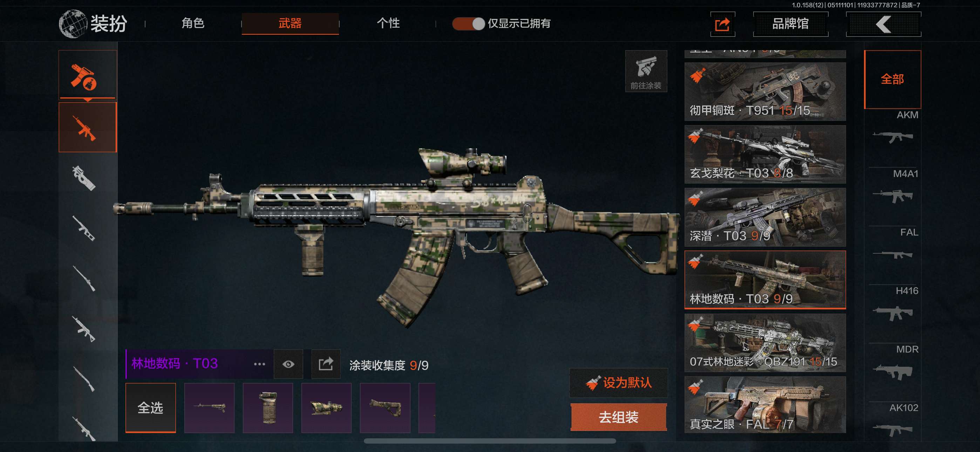The width and height of the screenshot is (980, 452).
Task: Click 全选 to select all parts
Action: (151, 408)
